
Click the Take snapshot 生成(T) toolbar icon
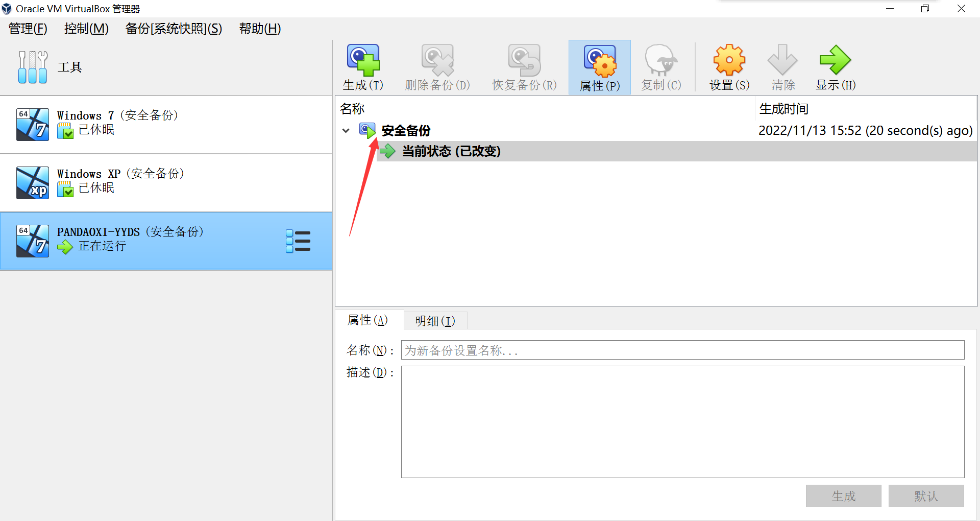pos(363,60)
